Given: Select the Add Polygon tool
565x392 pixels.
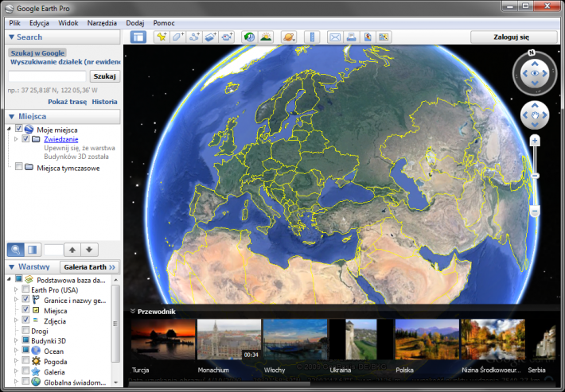Looking at the screenshot, I should point(178,37).
